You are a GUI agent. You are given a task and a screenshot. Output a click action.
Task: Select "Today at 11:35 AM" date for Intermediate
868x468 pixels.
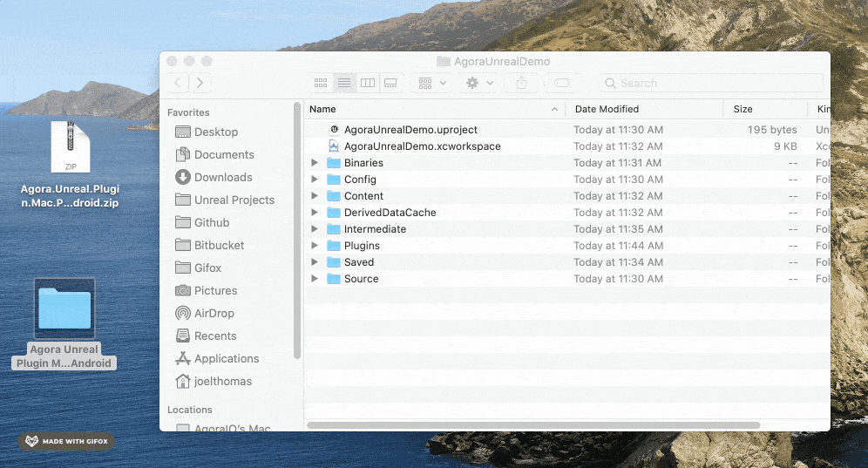pyautogui.click(x=618, y=229)
